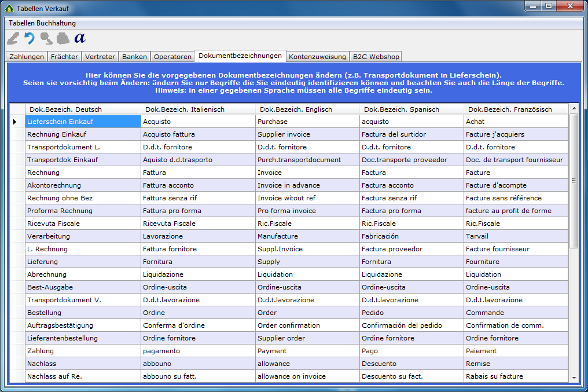This screenshot has height=392, width=588.
Task: Click the application icon in title bar
Action: [x=9, y=8]
